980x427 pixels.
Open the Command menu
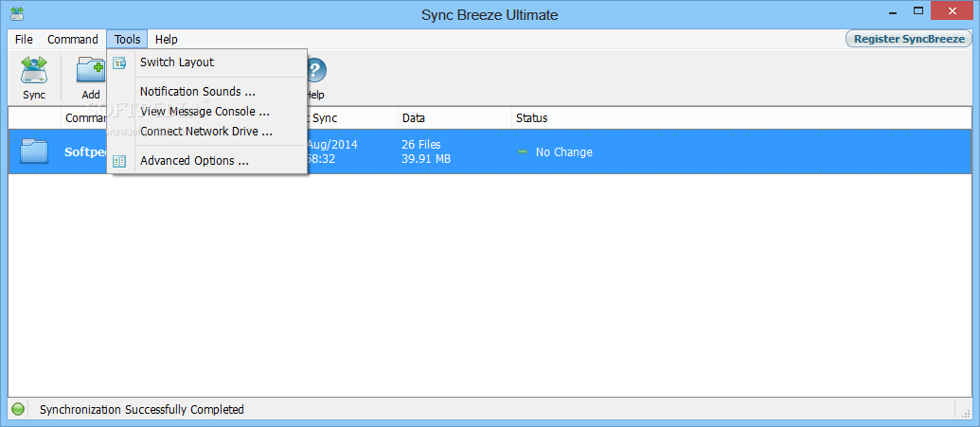[x=73, y=40]
